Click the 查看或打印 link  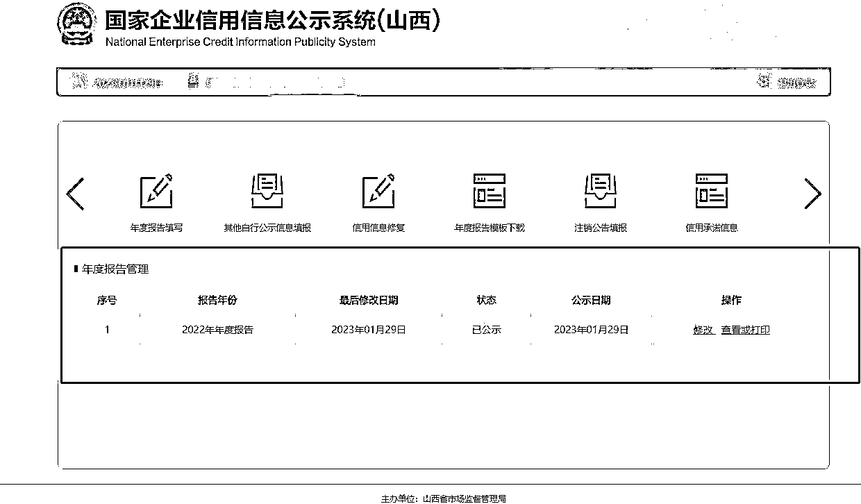(745, 330)
